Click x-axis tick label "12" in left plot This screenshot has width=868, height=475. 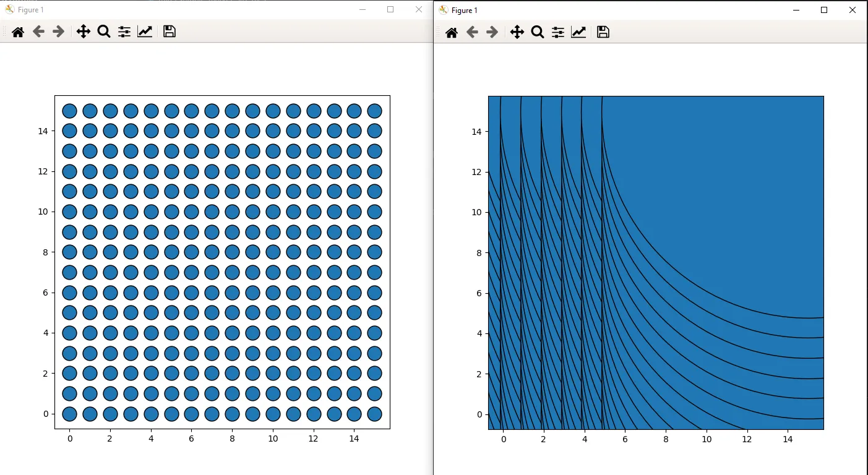tap(314, 439)
